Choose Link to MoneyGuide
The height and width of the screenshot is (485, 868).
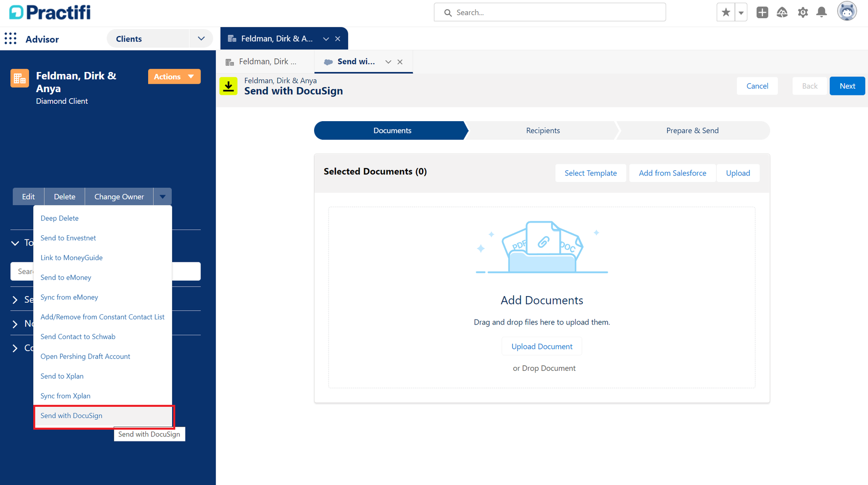(x=103, y=258)
